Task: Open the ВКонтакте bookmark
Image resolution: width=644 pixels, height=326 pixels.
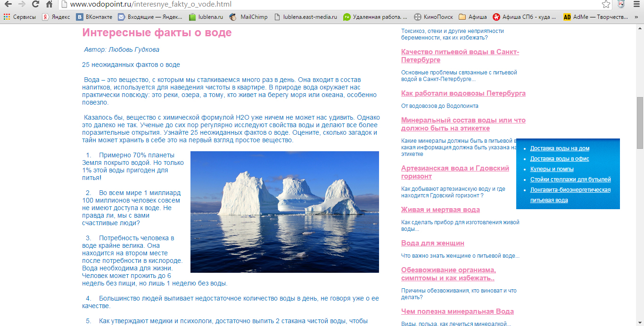Action: 94,17
